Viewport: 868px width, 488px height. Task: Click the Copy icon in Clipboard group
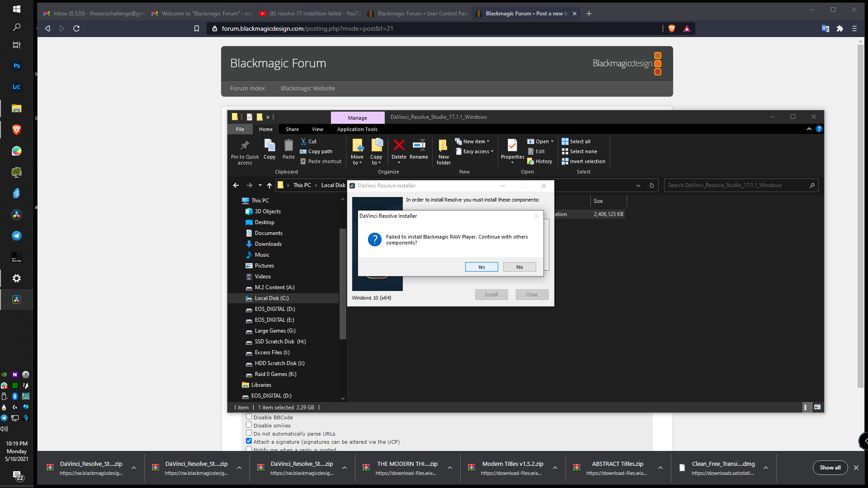click(269, 145)
